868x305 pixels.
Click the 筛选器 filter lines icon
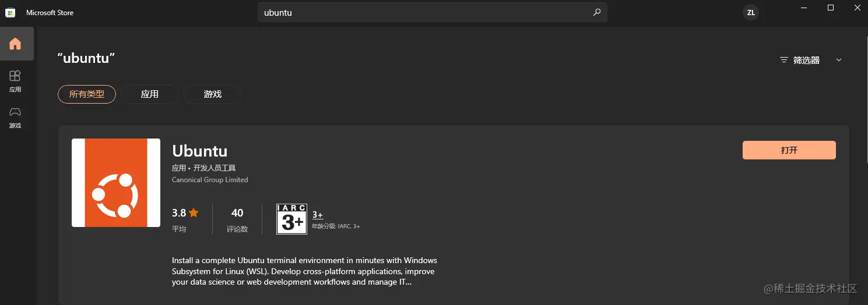785,60
